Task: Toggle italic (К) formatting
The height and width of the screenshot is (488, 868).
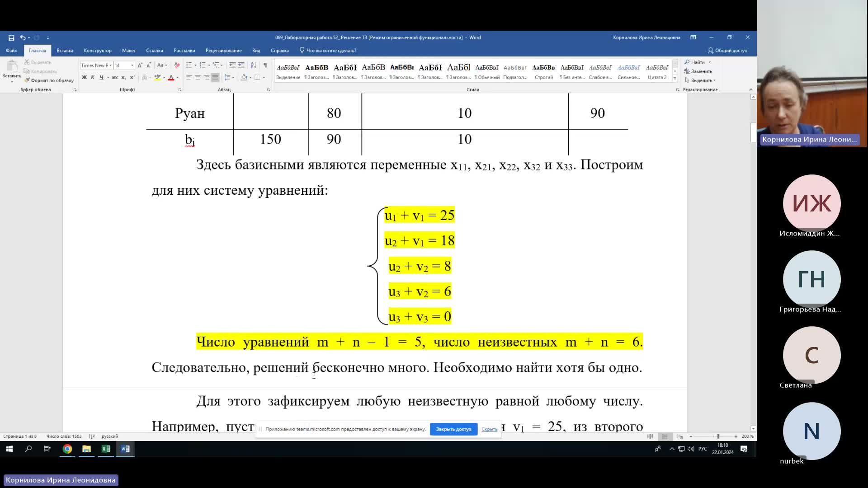Action: pos(93,78)
